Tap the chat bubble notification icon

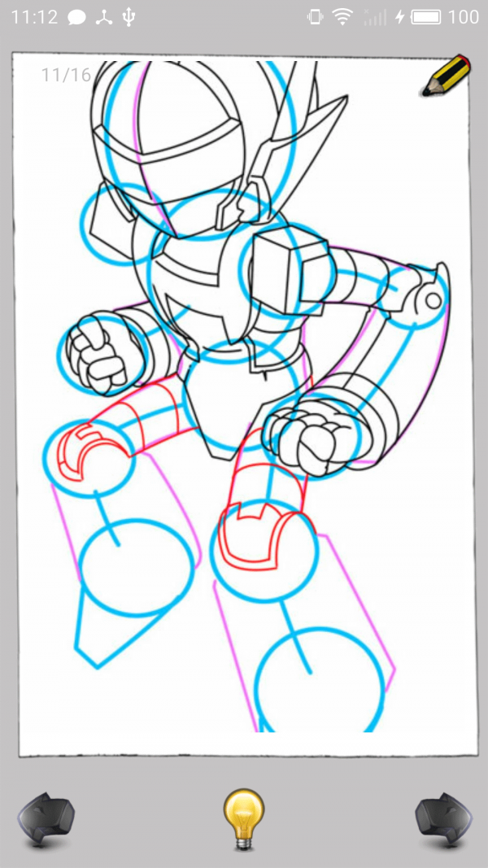(76, 17)
